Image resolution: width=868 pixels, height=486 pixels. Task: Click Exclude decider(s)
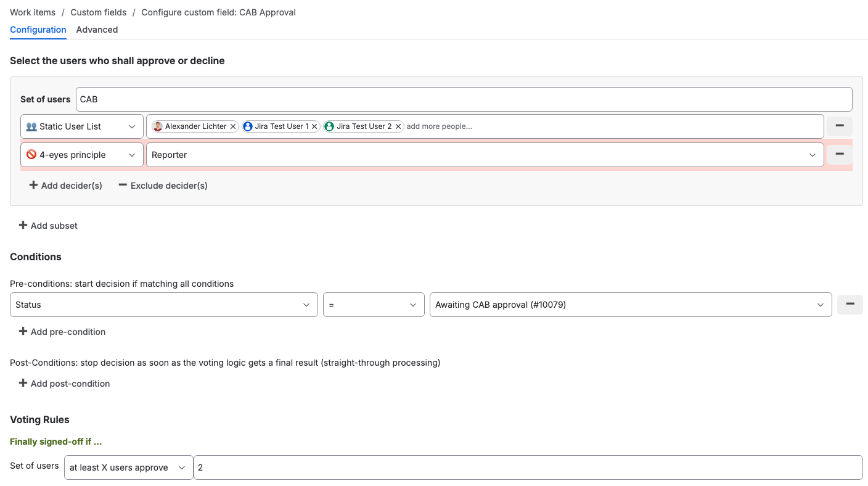tap(163, 186)
